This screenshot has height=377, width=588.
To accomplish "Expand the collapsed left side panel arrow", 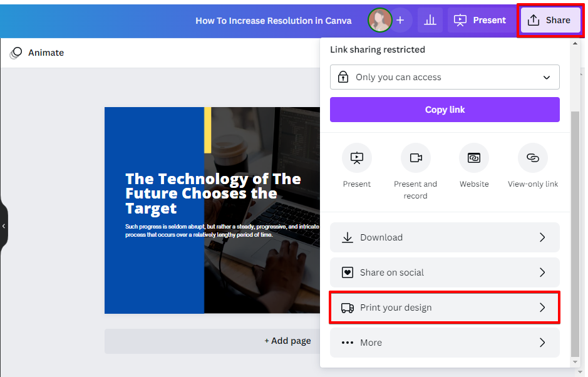I will [4, 225].
